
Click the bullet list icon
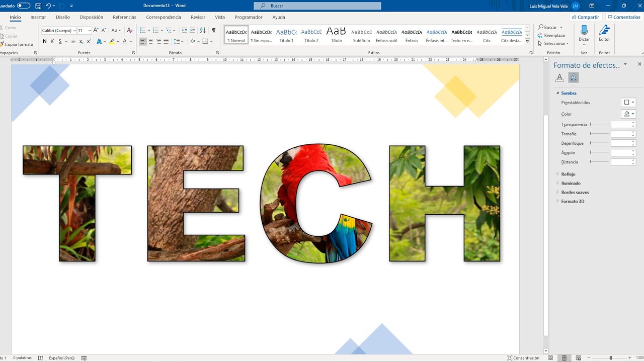pos(143,31)
